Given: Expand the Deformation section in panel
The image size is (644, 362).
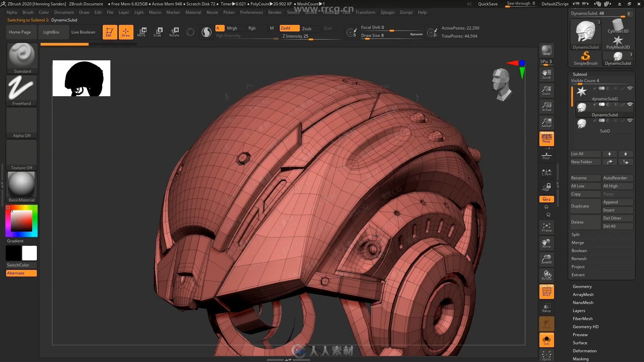Looking at the screenshot, I should tap(585, 351).
